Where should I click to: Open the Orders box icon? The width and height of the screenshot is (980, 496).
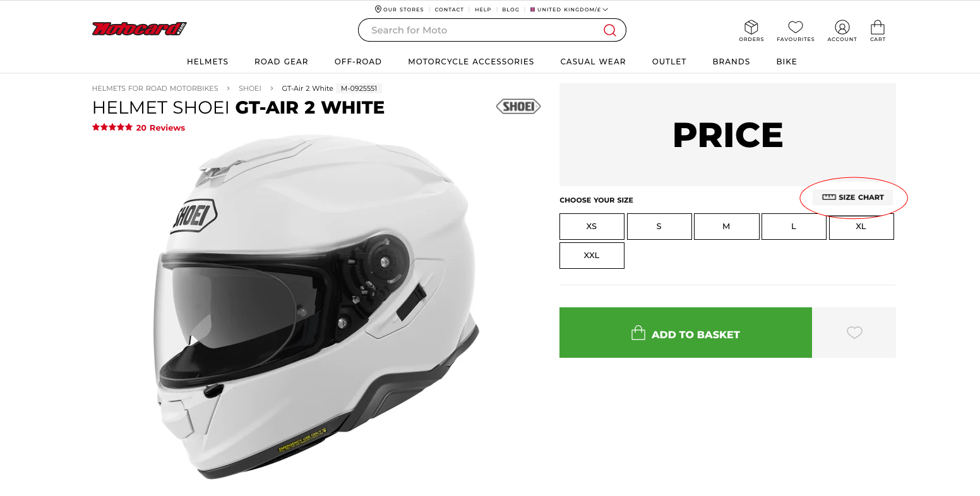(751, 27)
